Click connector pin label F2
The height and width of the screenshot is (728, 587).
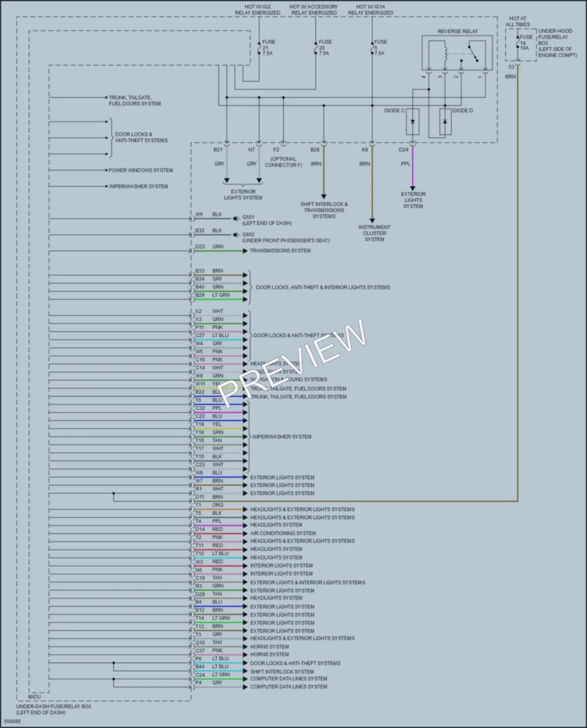(x=276, y=150)
